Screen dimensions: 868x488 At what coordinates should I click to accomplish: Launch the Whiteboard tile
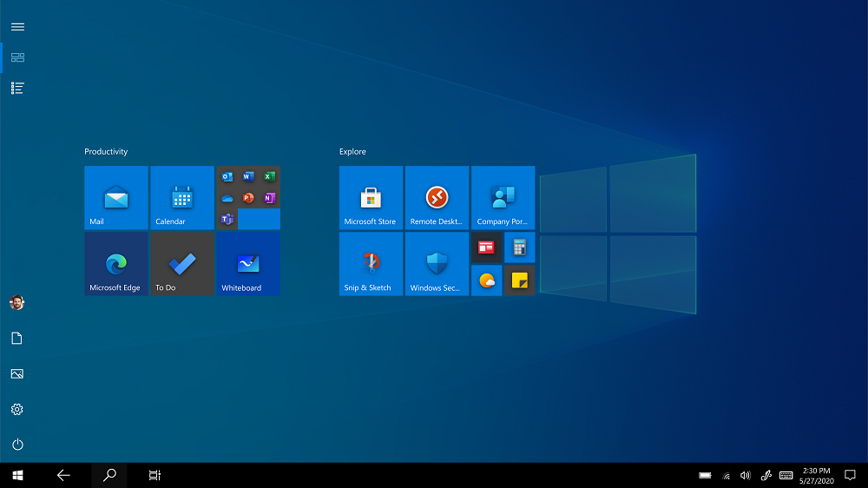pos(248,264)
